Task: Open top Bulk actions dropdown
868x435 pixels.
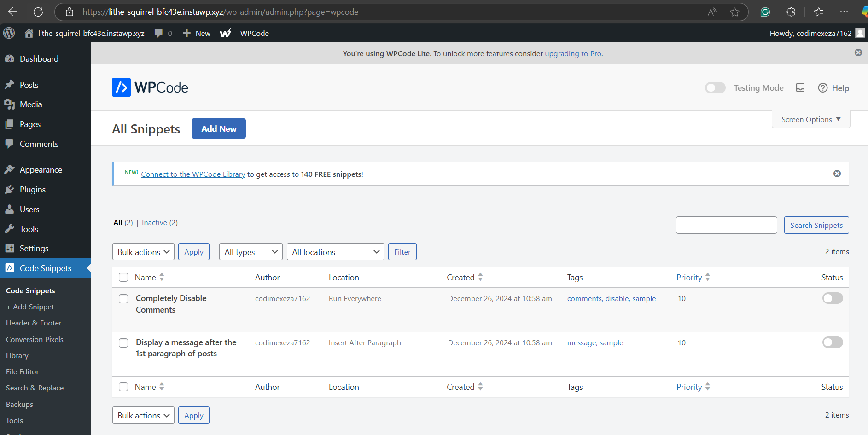Action: pos(143,252)
